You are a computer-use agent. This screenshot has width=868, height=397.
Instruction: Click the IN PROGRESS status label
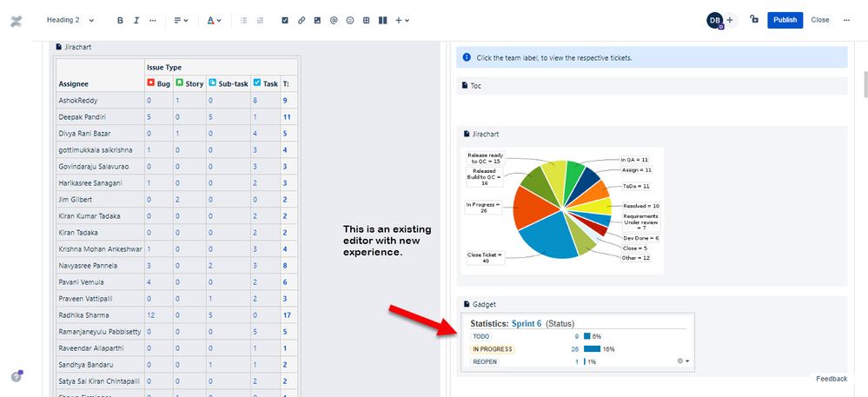pos(492,349)
